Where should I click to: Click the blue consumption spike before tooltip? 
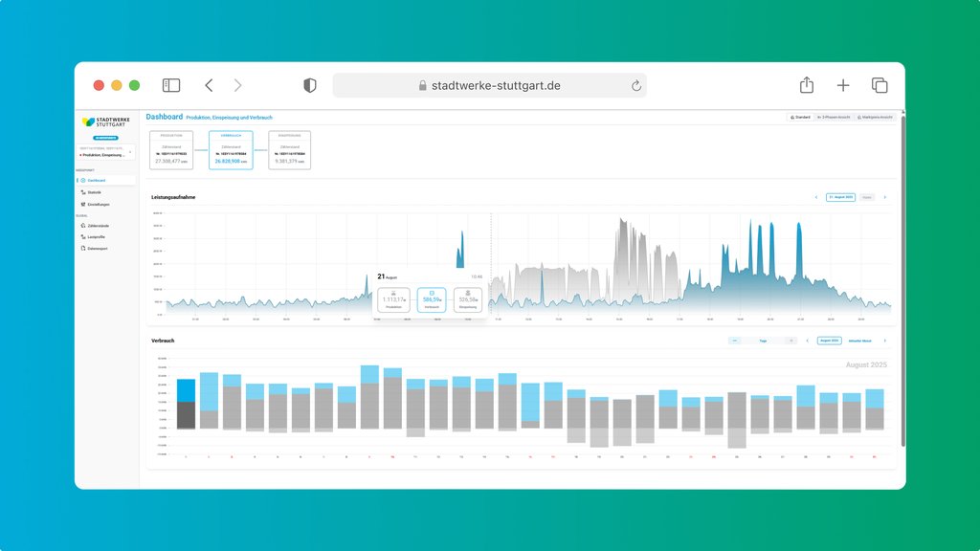(460, 250)
